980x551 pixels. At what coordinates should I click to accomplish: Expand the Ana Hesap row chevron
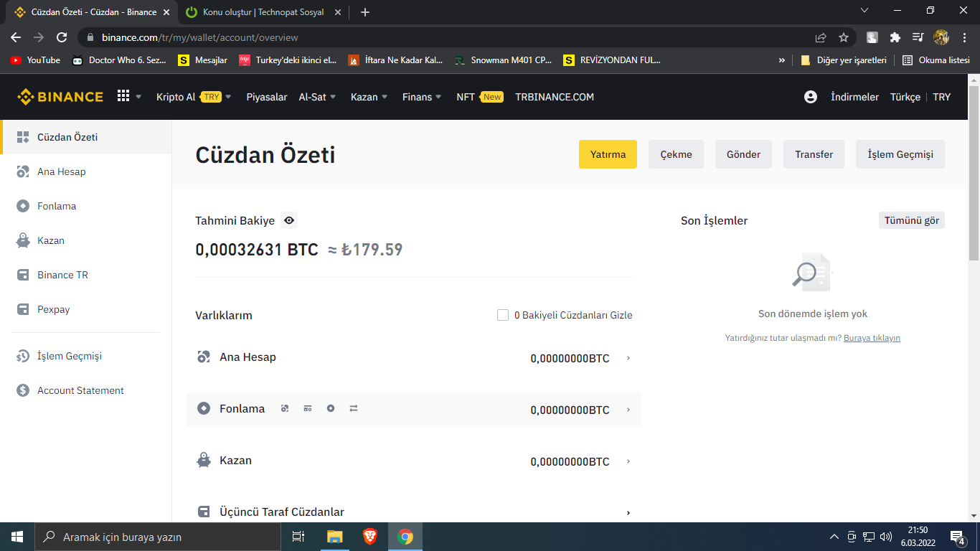click(628, 358)
